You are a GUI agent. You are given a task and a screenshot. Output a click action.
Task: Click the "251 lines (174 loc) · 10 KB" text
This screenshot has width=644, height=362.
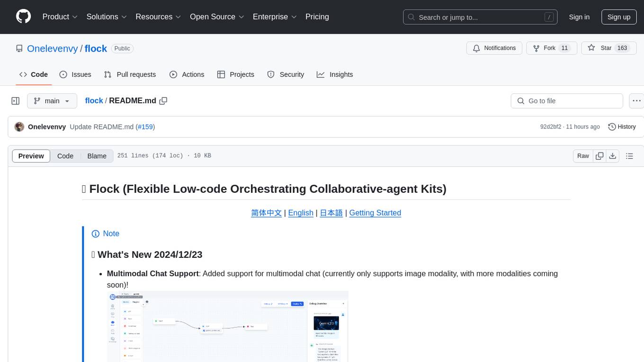[x=164, y=156]
